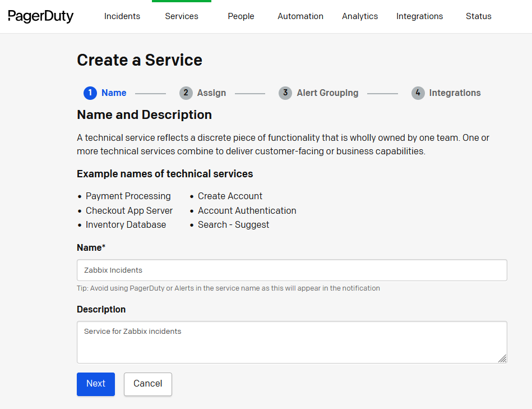Click the PagerDuty logo
Viewport: 532px width, 409px height.
click(41, 16)
